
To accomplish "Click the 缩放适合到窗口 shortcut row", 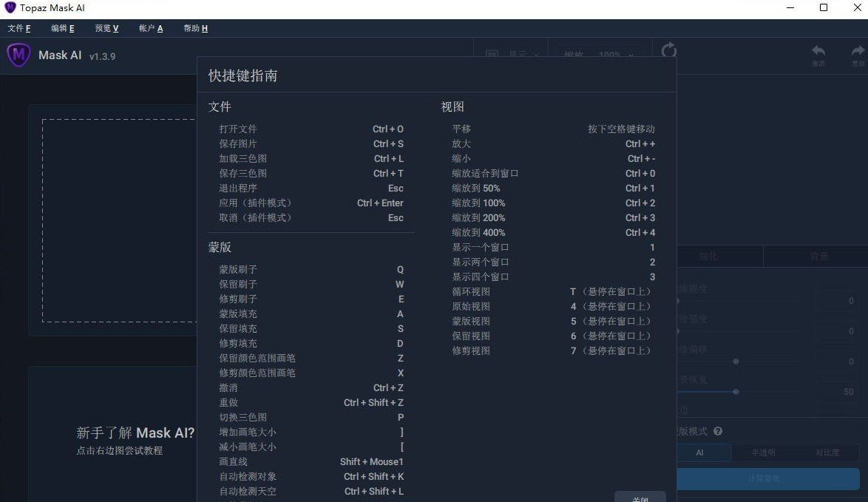I will click(554, 173).
